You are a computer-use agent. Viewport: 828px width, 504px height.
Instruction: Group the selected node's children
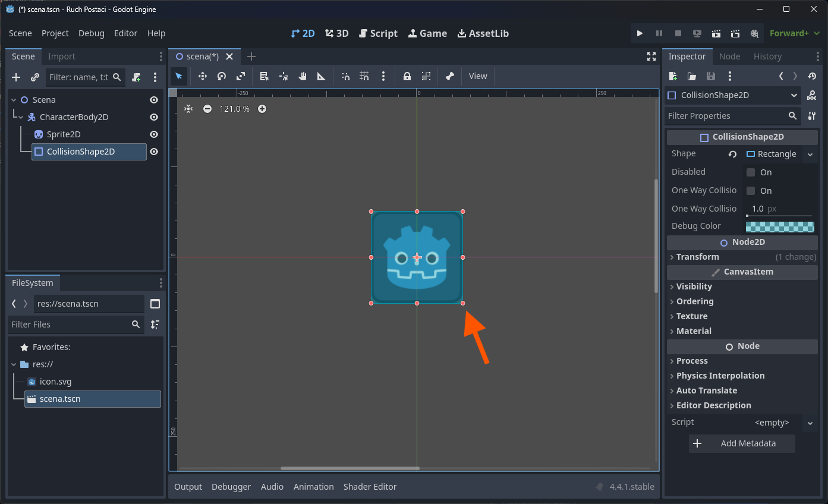pos(426,76)
